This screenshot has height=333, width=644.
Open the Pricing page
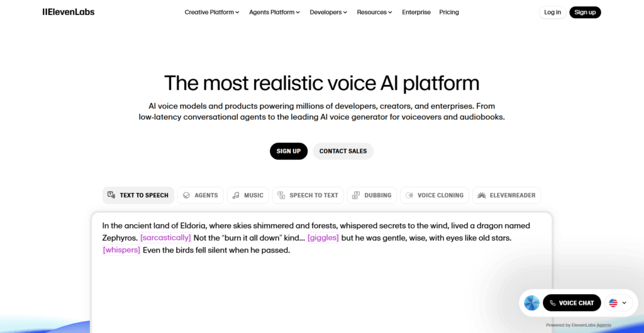[x=449, y=12]
